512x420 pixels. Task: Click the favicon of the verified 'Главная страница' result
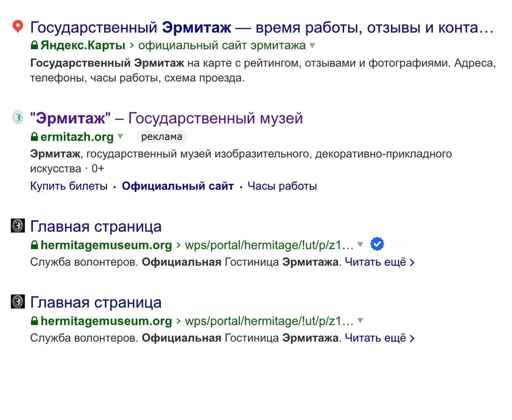[18, 226]
